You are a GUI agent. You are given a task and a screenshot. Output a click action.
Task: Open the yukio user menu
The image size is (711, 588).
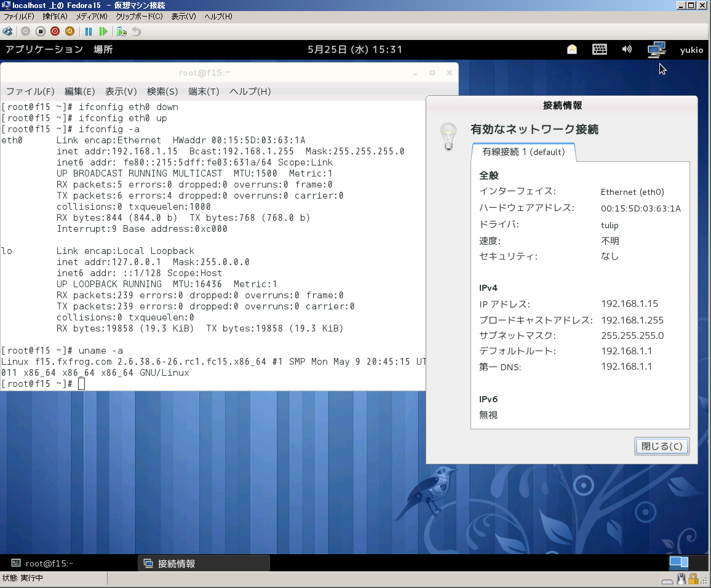691,50
